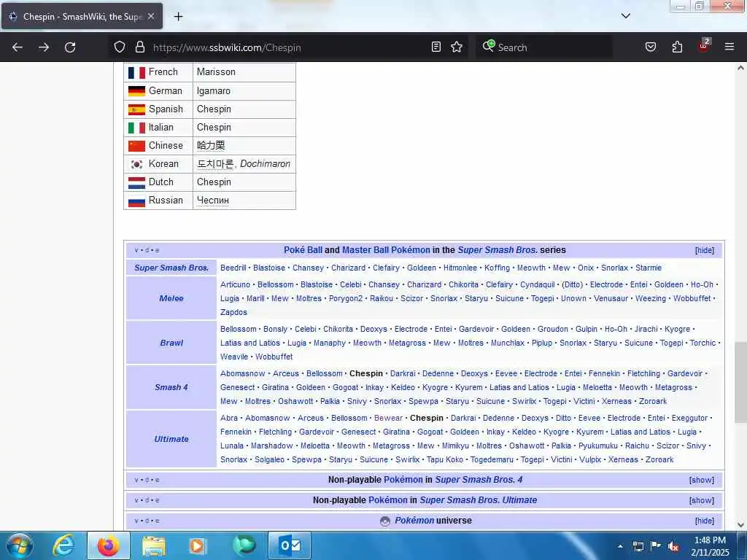747x560 pixels.
Task: Click the muted volume tray icon
Action: pyautogui.click(x=673, y=546)
